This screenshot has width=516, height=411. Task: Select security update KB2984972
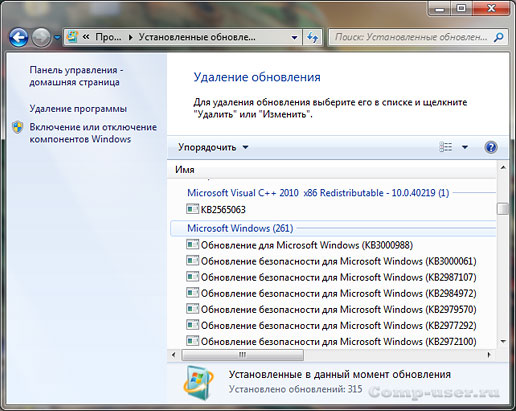coord(339,293)
